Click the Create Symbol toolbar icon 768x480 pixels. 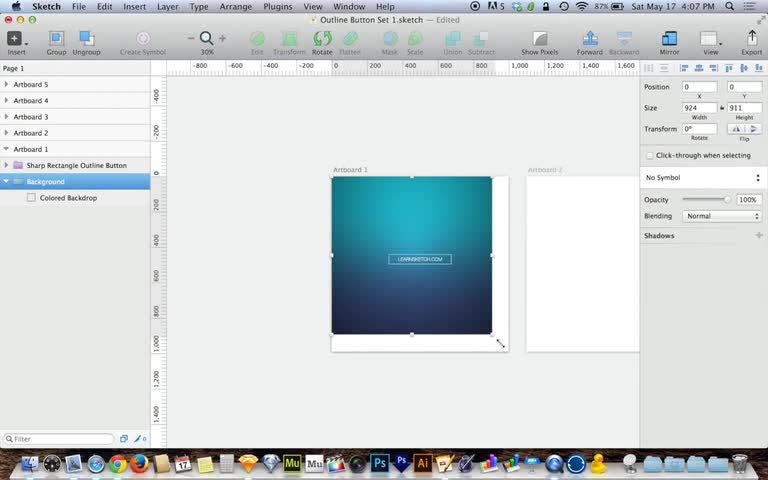(143, 38)
